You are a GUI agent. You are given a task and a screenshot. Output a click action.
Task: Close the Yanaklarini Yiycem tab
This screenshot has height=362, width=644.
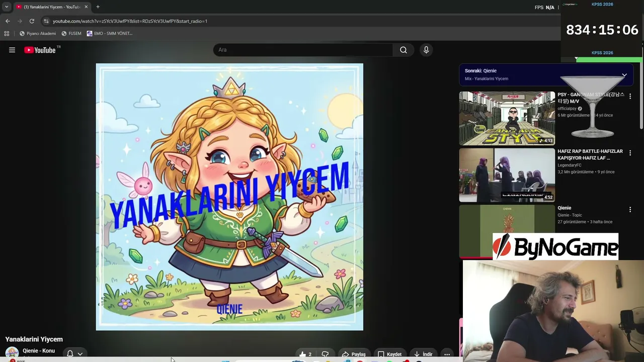coord(86,7)
